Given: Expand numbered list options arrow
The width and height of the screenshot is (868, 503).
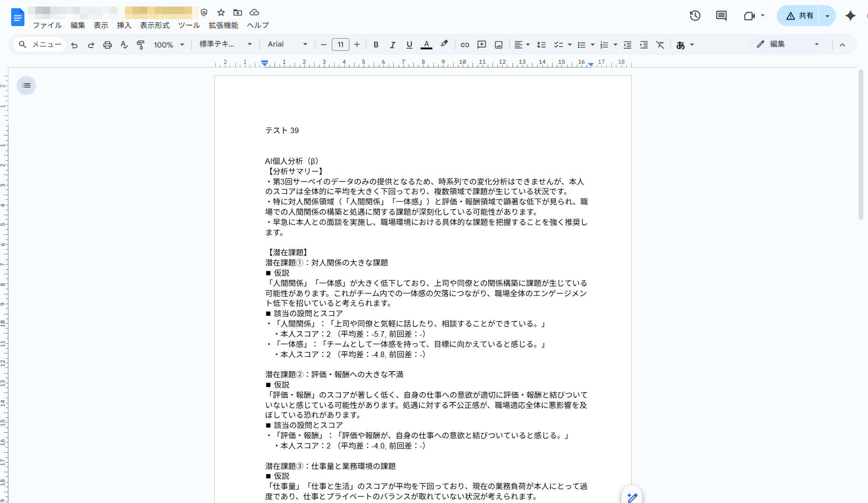Looking at the screenshot, I should (x=615, y=45).
